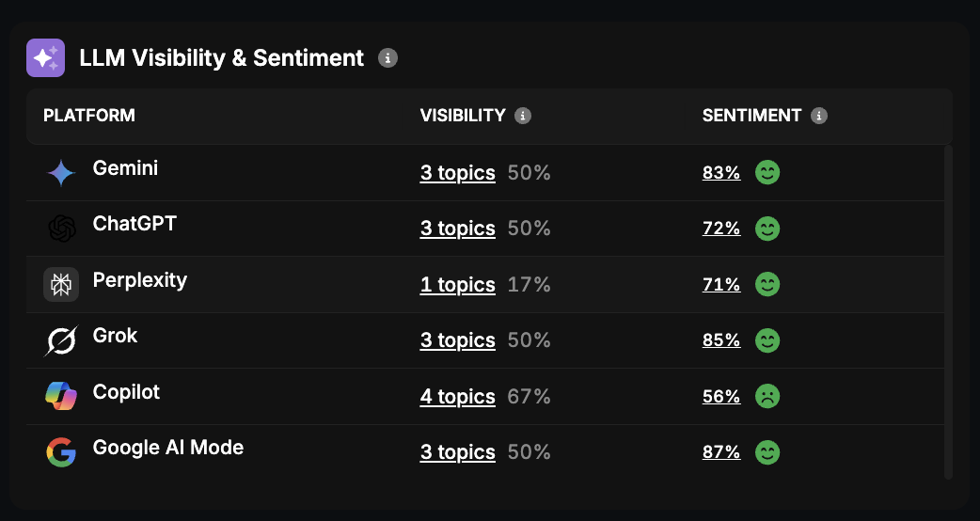This screenshot has height=521, width=980.
Task: Open ChatGPT's 3 topics link
Action: [457, 229]
